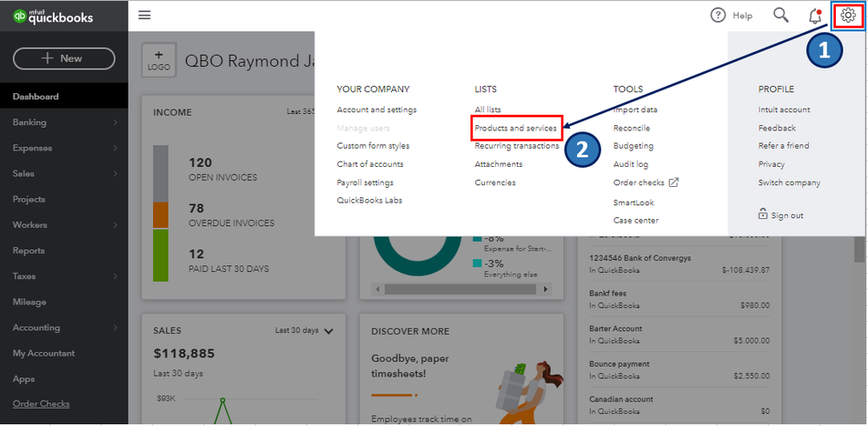Expand the Expenses sidebar submenu

click(116, 148)
